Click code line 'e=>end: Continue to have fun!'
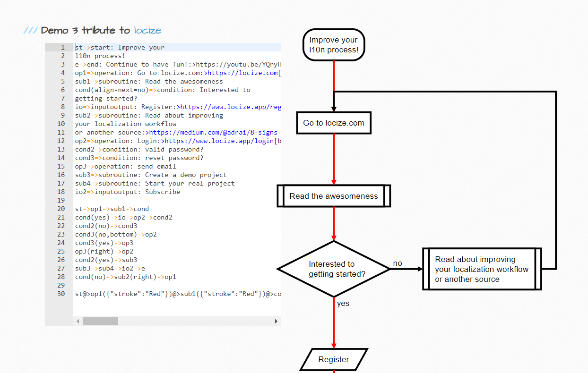Screen dimensions: 588x373 click(178, 64)
